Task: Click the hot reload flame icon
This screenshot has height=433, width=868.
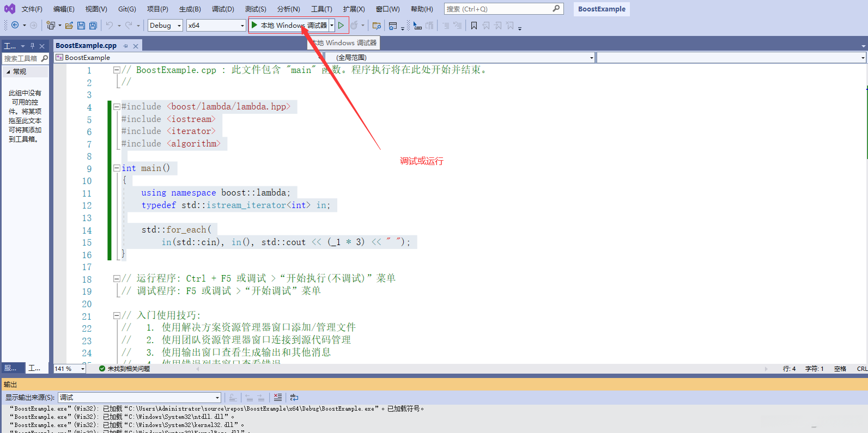Action: click(354, 25)
